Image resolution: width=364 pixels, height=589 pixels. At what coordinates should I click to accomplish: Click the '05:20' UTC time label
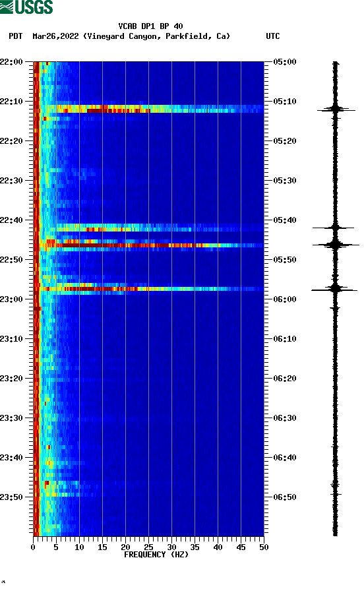pyautogui.click(x=285, y=141)
